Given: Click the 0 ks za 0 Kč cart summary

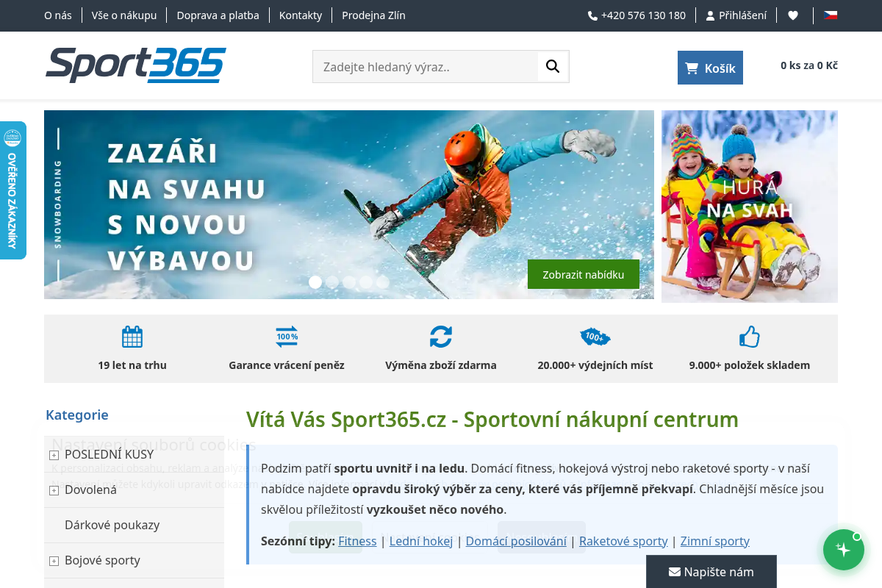Looking at the screenshot, I should tap(809, 65).
